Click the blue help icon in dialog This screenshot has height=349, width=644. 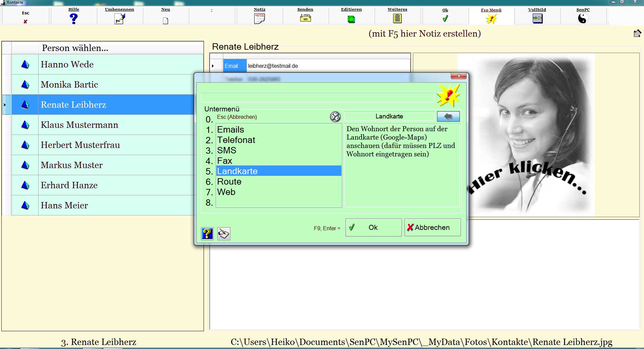tap(207, 234)
